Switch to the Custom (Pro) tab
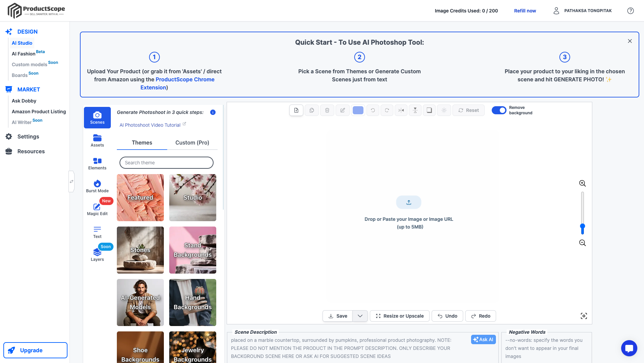Screen dimensions: 644x363 point(192,143)
